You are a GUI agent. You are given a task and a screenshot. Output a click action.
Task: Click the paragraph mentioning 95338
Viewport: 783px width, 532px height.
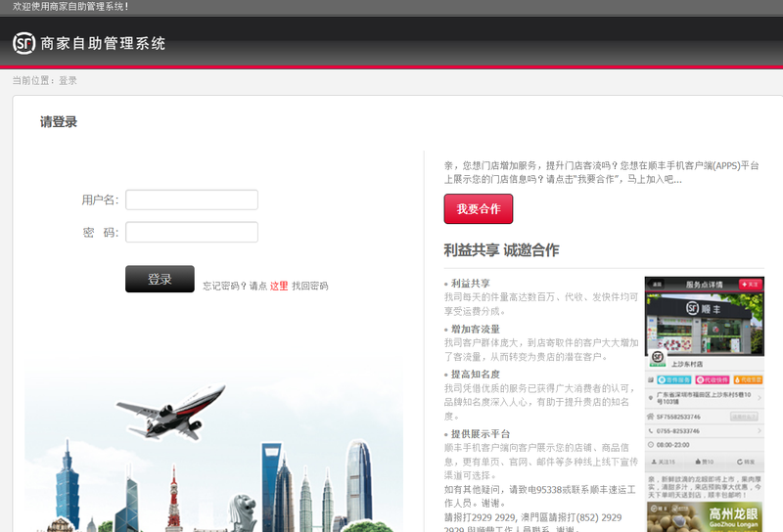(x=540, y=496)
